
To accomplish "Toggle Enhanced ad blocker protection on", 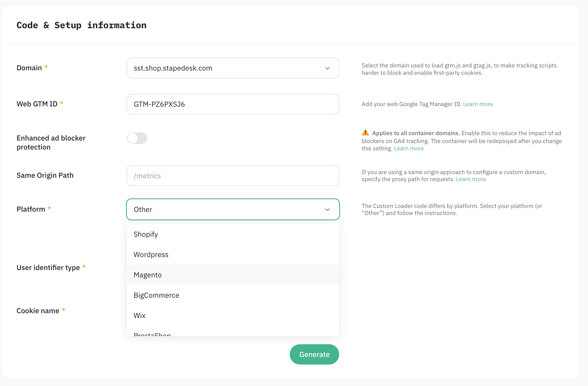I will tap(137, 138).
